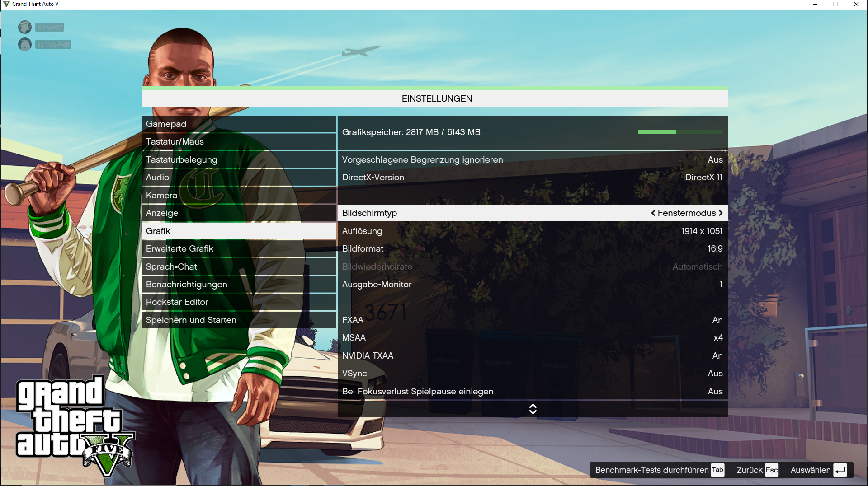Click the SchneeWolf player avatar
The height and width of the screenshot is (486, 868).
25,44
